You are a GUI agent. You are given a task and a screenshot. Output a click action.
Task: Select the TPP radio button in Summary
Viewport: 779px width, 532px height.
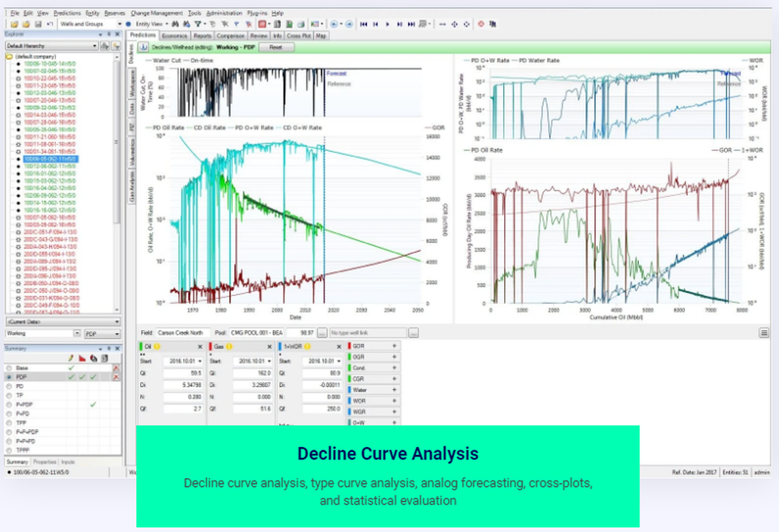click(x=9, y=422)
